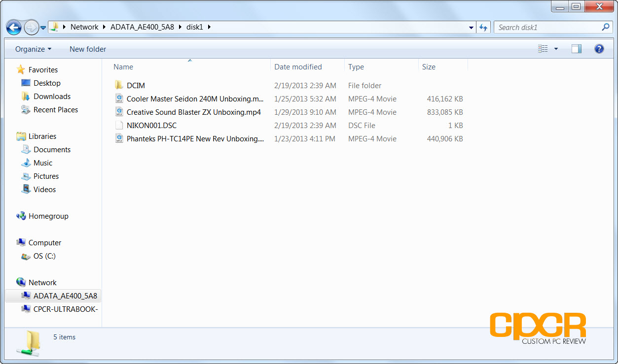Click the 833,085 KB size cell
This screenshot has height=364, width=618.
(x=445, y=112)
